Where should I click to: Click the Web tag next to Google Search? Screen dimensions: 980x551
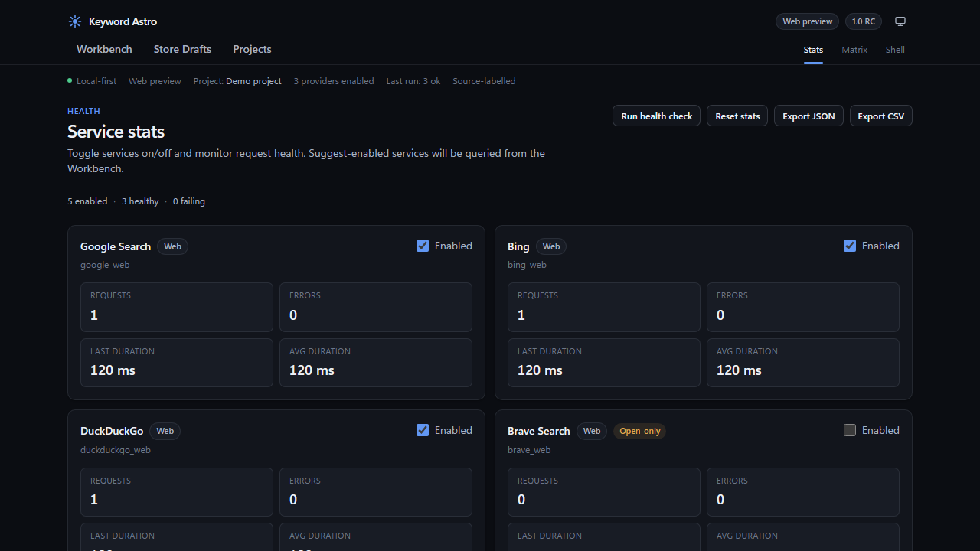[x=173, y=246]
